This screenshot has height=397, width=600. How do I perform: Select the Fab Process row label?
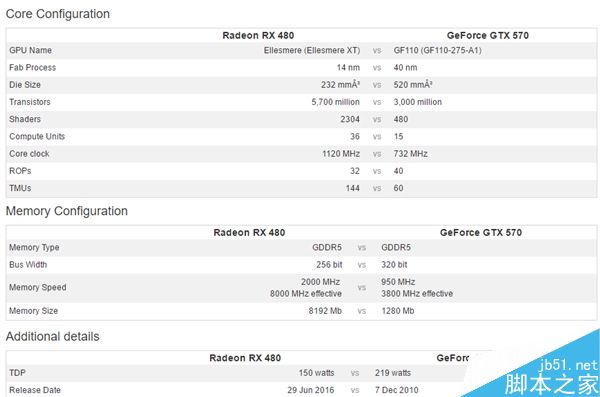[33, 68]
